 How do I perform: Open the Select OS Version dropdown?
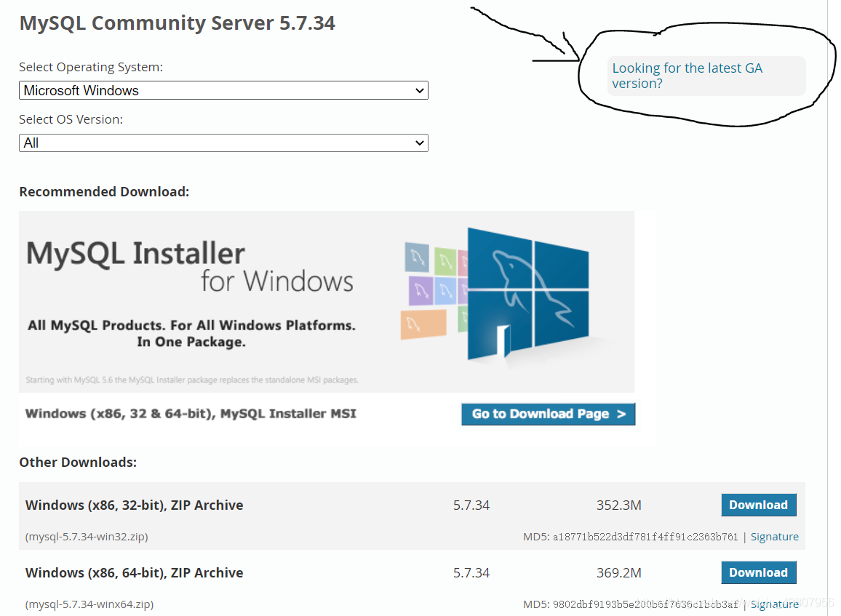tap(223, 143)
